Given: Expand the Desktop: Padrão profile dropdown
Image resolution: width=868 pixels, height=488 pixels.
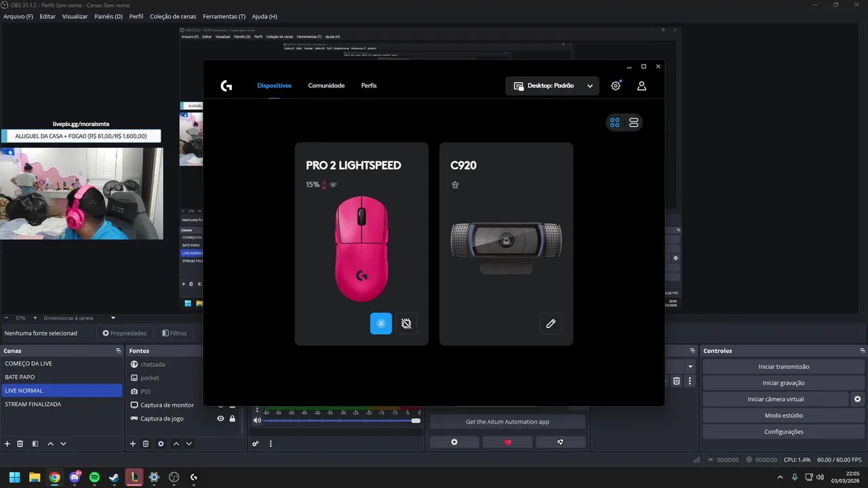Looking at the screenshot, I should point(552,86).
